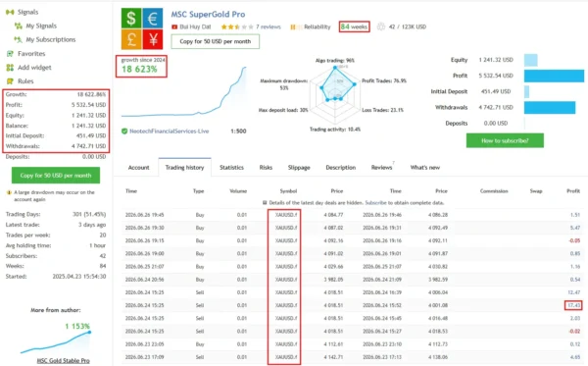Open the Risks tab
The height and width of the screenshot is (366, 588).
(x=266, y=168)
